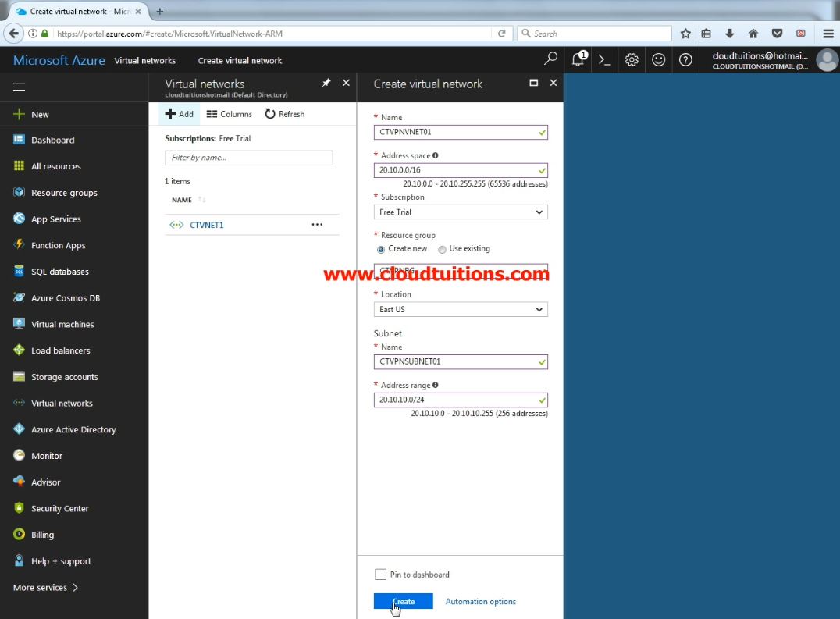Click Add in Virtual networks toolbar
Viewport: 840px width, 619px height.
(x=179, y=114)
